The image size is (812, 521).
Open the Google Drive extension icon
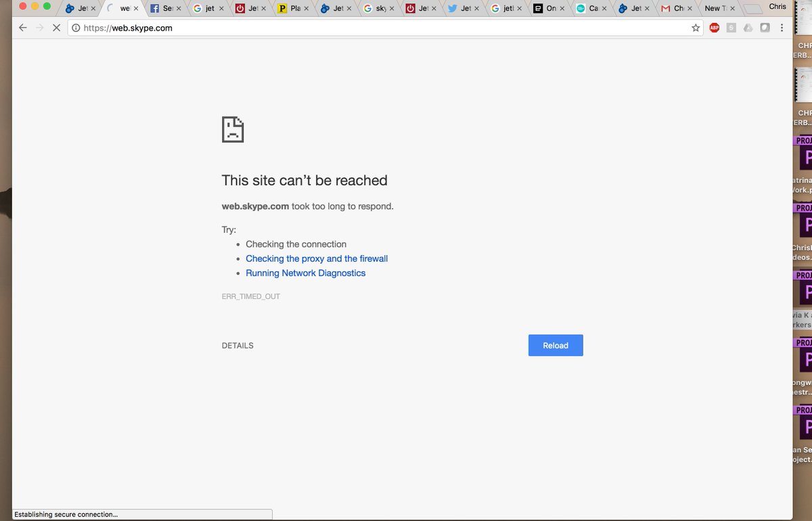point(748,28)
